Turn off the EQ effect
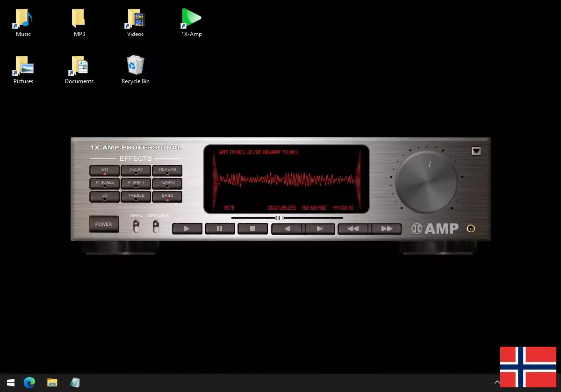The width and height of the screenshot is (561, 392). pyautogui.click(x=104, y=170)
